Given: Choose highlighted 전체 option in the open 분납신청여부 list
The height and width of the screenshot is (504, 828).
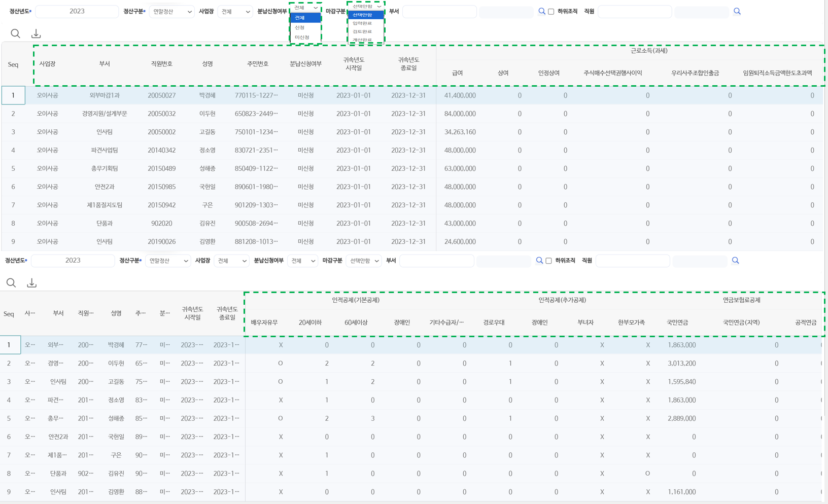Looking at the screenshot, I should pyautogui.click(x=305, y=18).
